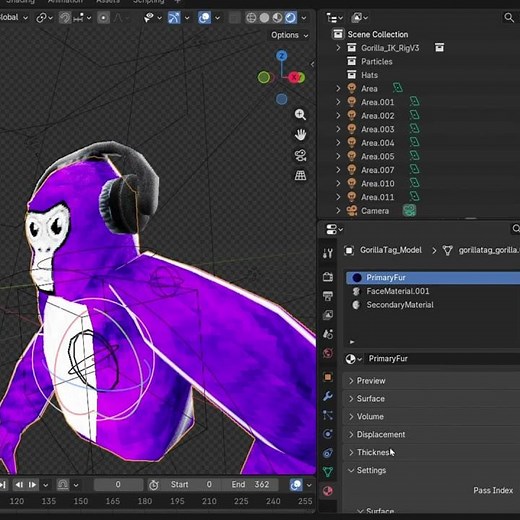This screenshot has width=520, height=520.
Task: Collapse the Settings panel
Action: click(431, 470)
